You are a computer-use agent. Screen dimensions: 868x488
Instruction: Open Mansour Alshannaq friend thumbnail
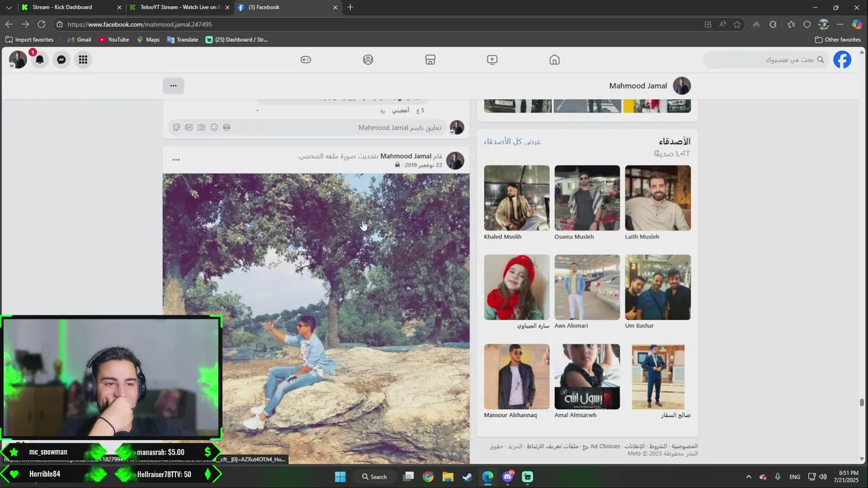tap(517, 376)
